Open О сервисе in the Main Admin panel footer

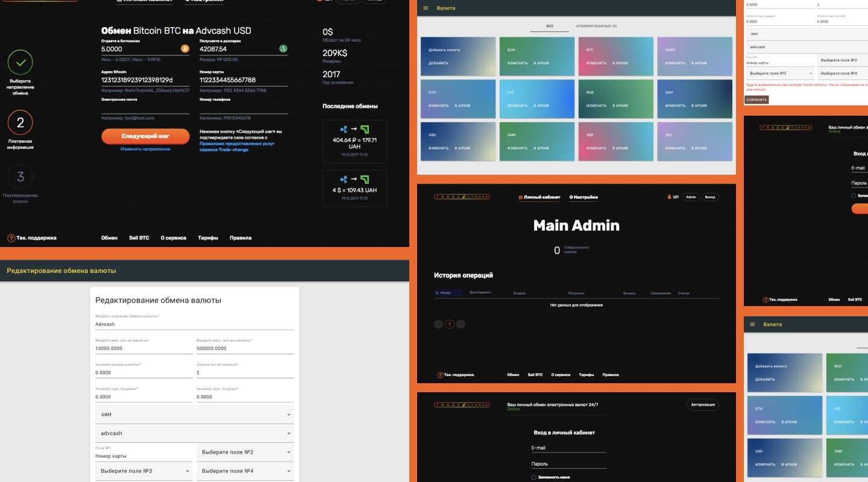561,375
